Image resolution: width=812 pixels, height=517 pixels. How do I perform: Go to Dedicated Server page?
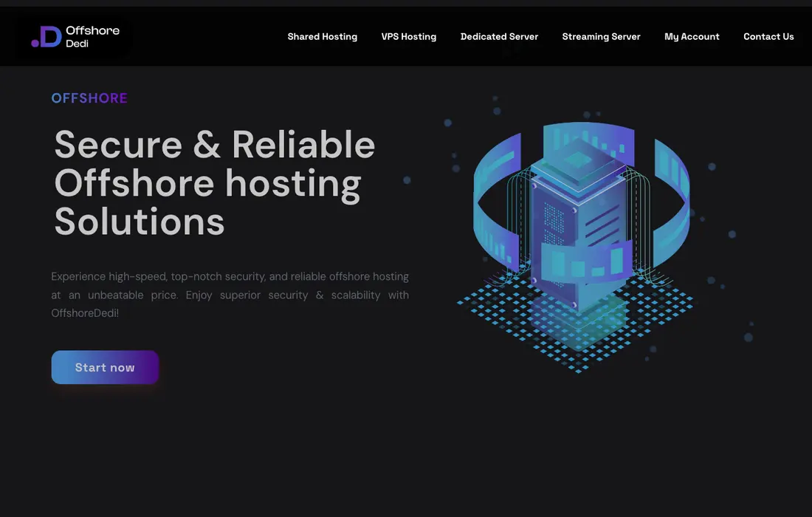(x=499, y=37)
